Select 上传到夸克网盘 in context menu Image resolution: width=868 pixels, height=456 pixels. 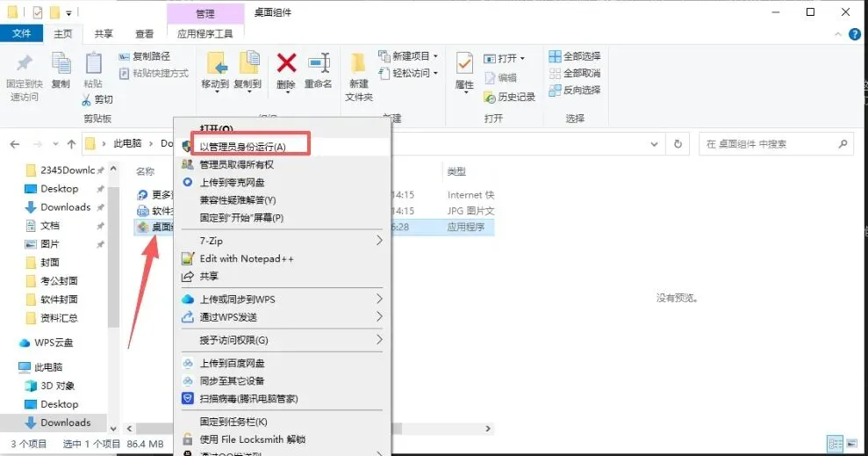(283, 182)
